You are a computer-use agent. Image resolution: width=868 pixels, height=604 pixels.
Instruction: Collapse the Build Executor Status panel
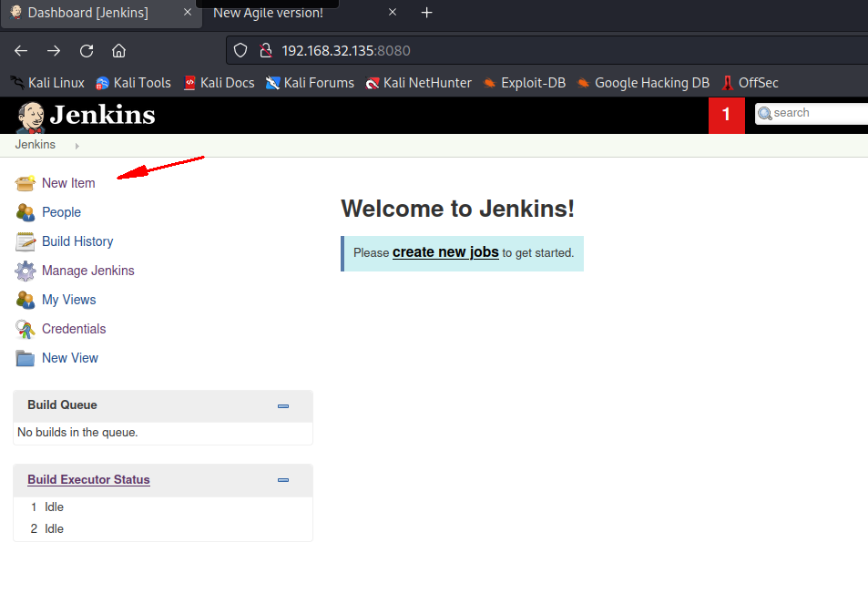(x=283, y=480)
